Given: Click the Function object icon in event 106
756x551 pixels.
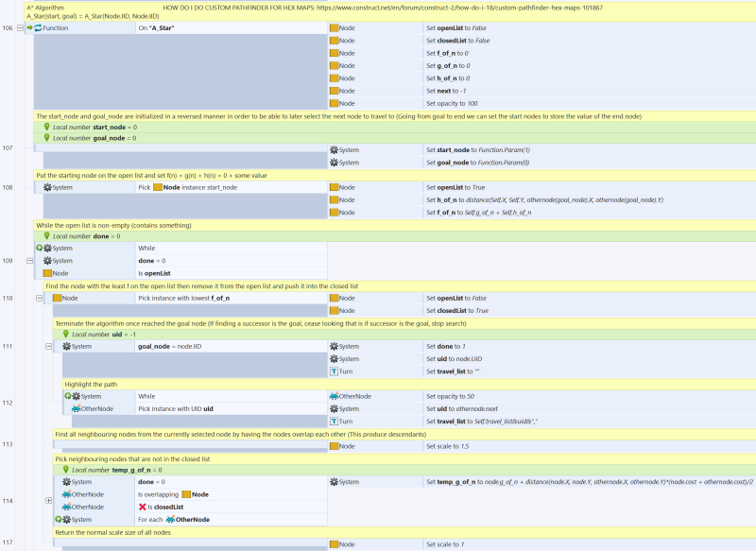Looking at the screenshot, I should (x=38, y=28).
